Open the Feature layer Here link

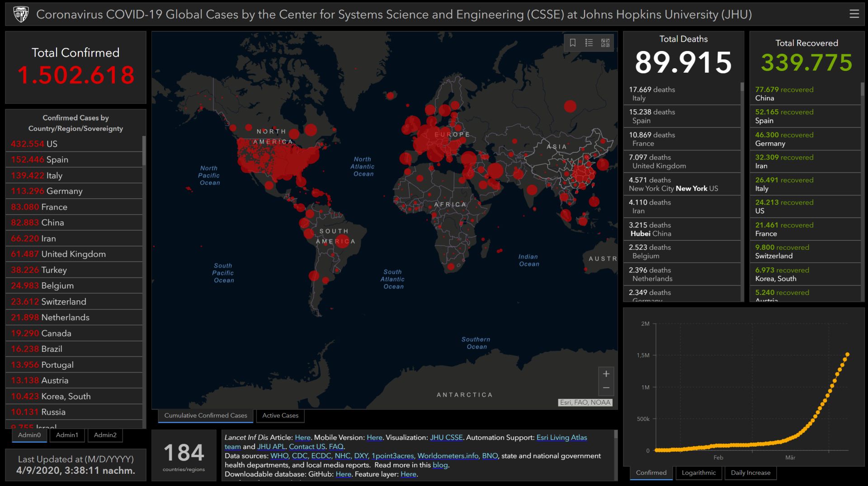[408, 474]
